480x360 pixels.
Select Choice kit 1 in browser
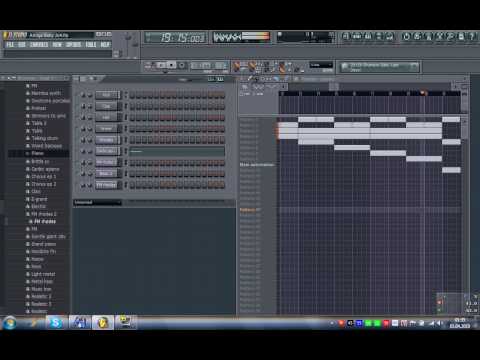coord(44,176)
